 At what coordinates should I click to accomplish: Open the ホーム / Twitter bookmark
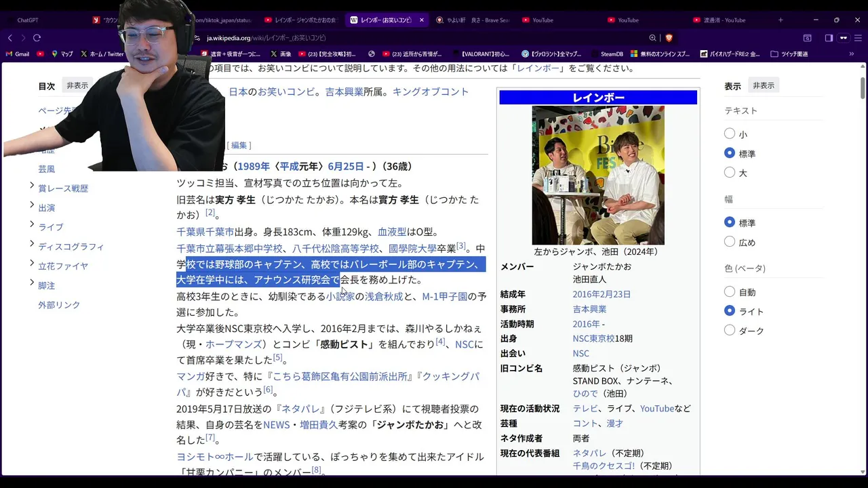[102, 54]
